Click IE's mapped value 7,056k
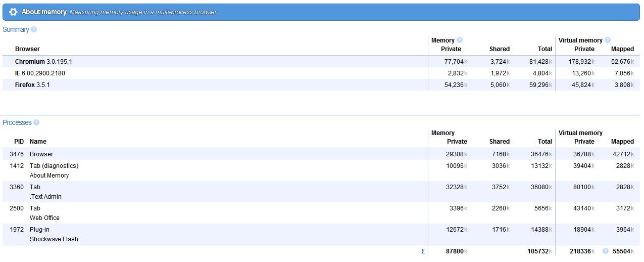This screenshot has height=262, width=644. click(624, 73)
